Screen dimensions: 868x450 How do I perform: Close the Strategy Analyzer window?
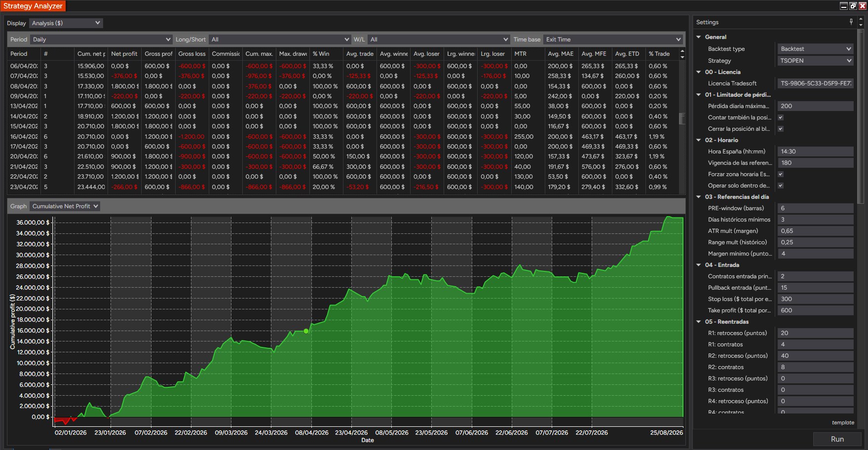tap(863, 6)
